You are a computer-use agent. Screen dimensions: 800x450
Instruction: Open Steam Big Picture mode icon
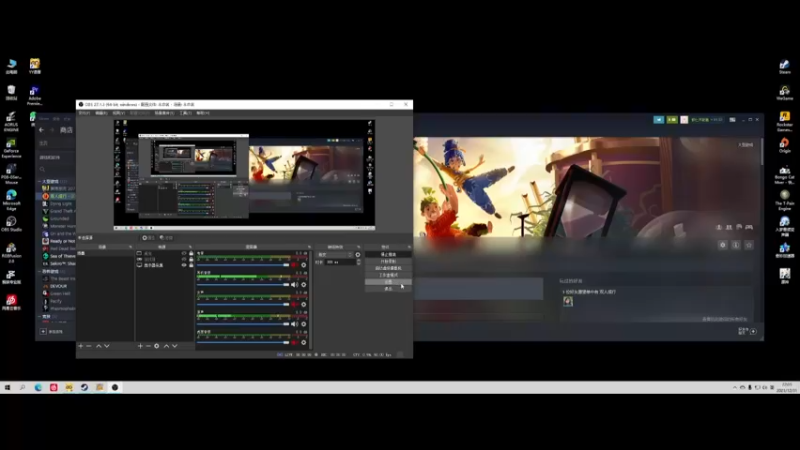[x=733, y=120]
